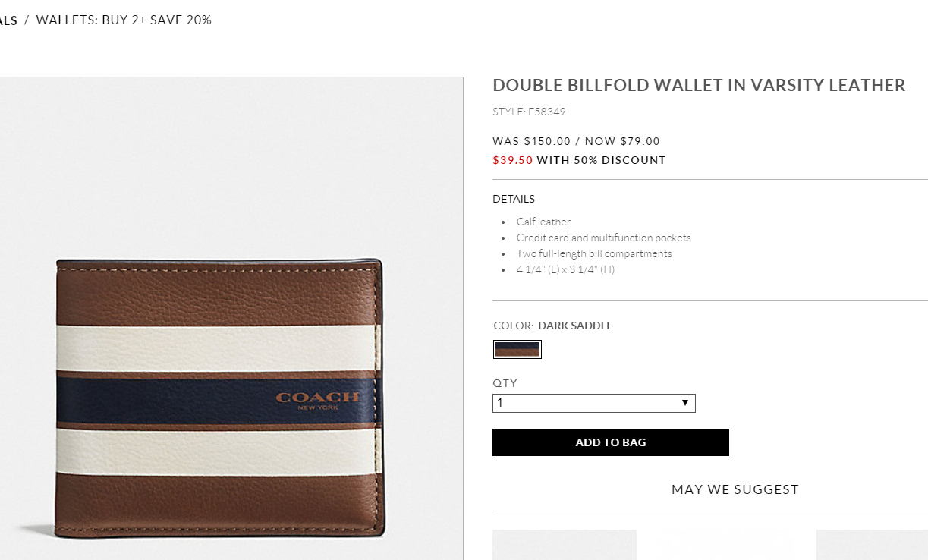Click the ADD TO BAG button
The height and width of the screenshot is (560, 928).
(x=610, y=442)
